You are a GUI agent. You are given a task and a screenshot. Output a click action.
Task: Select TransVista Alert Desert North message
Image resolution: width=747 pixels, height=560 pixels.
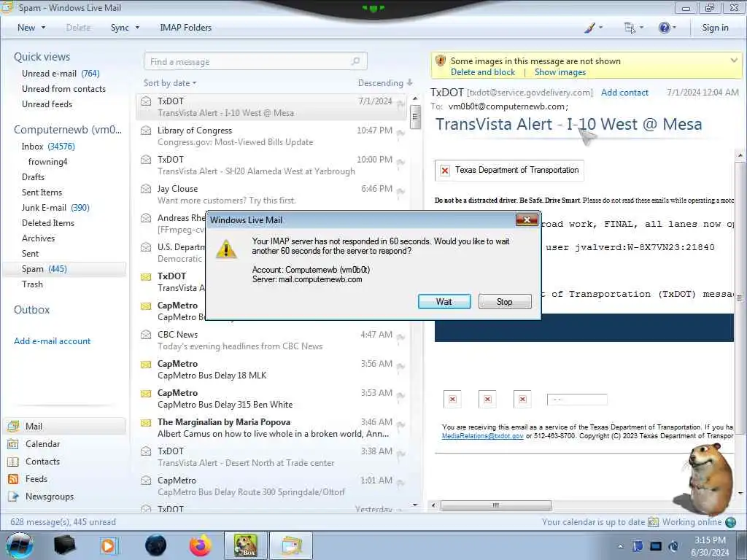tap(271, 456)
